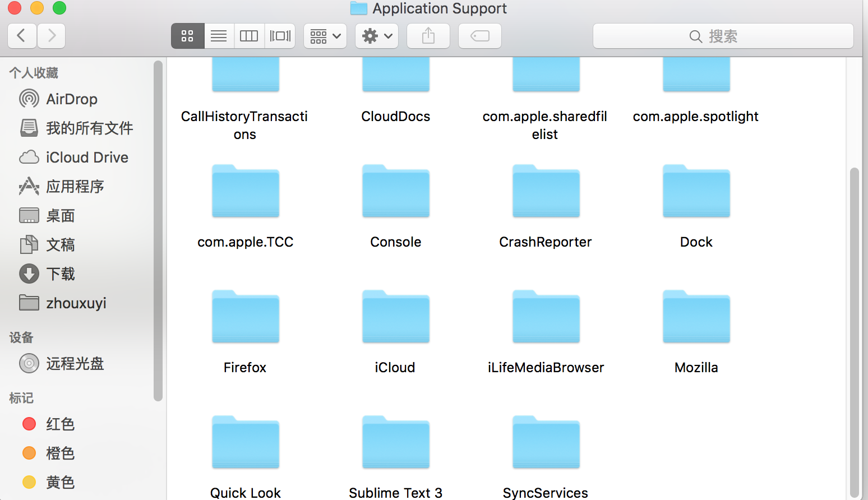This screenshot has height=500, width=868.
Task: Select AirDrop in the sidebar
Action: (72, 99)
